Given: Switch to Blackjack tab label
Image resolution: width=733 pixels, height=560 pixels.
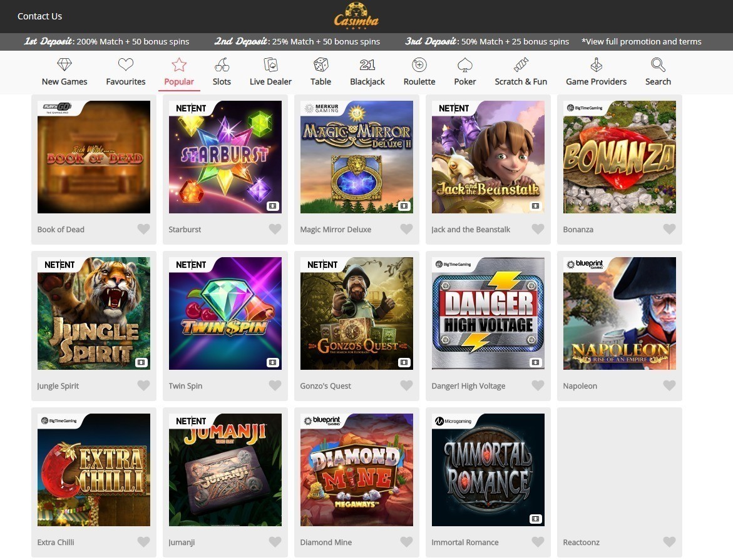Looking at the screenshot, I should coord(367,82).
